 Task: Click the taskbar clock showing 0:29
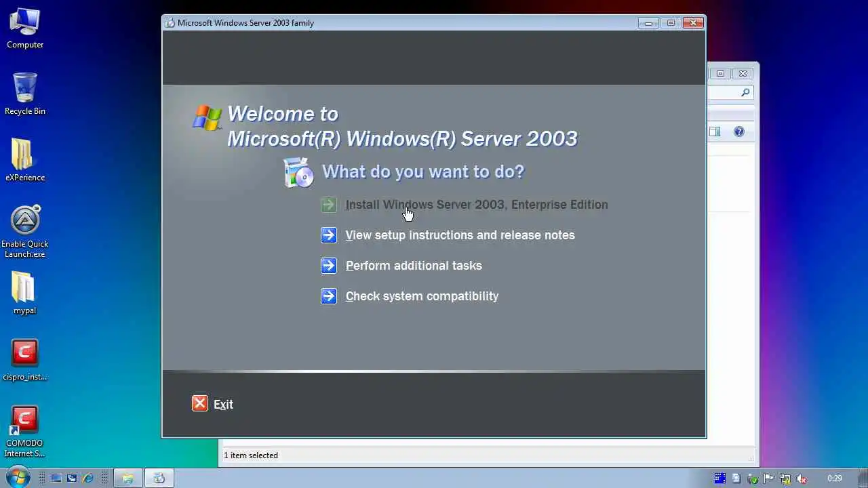(x=835, y=478)
